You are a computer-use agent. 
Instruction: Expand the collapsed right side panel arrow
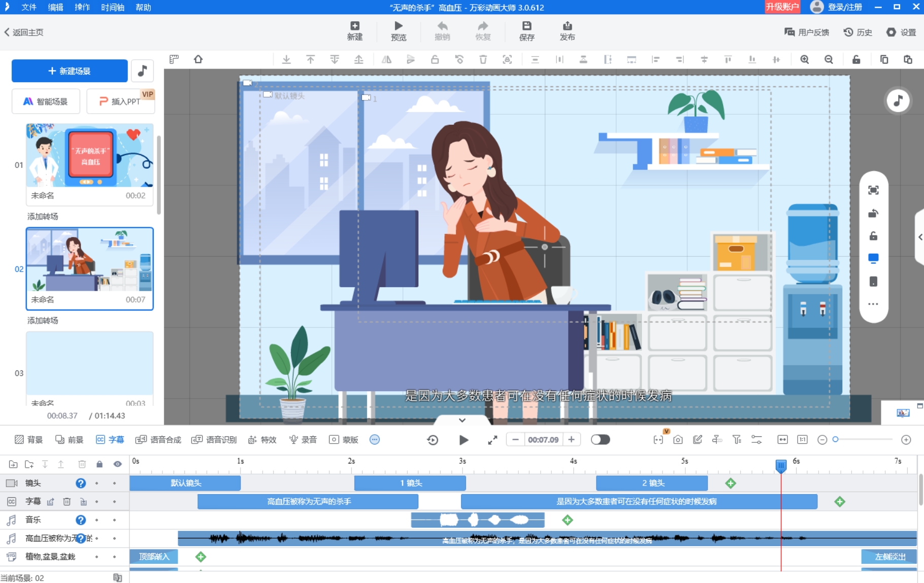point(920,237)
